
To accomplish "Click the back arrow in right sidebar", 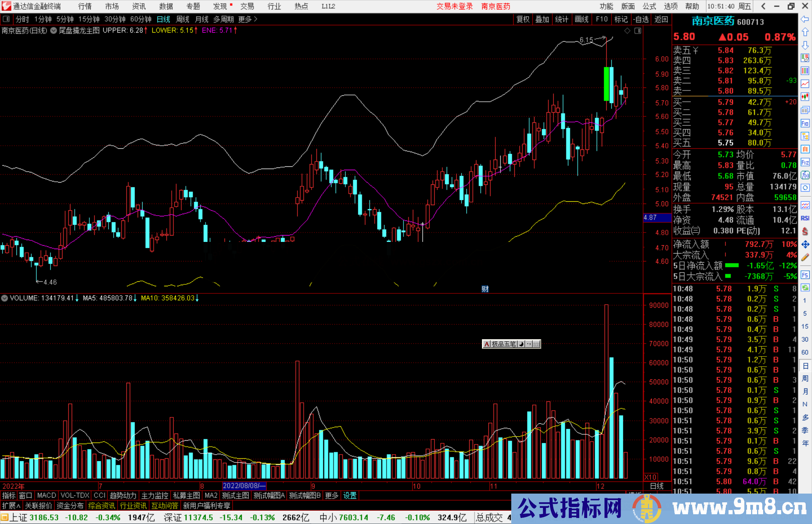I will [x=805, y=19].
